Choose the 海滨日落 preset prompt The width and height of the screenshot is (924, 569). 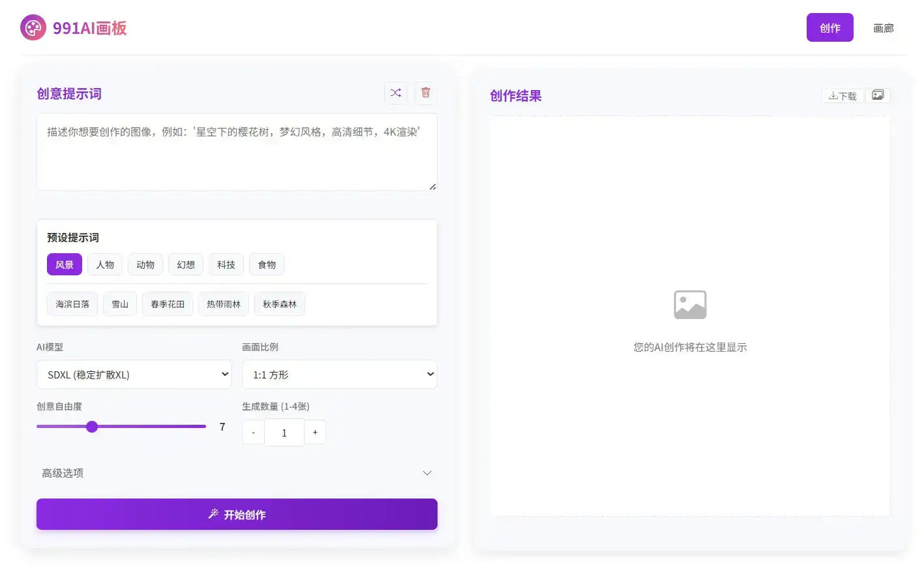click(72, 304)
